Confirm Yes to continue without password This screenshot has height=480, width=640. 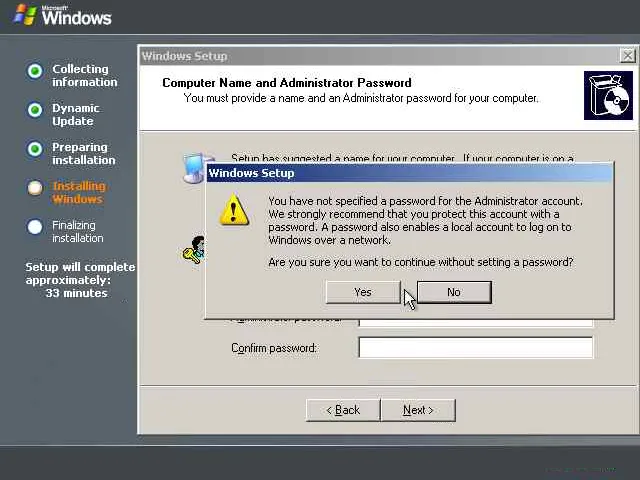pos(363,292)
